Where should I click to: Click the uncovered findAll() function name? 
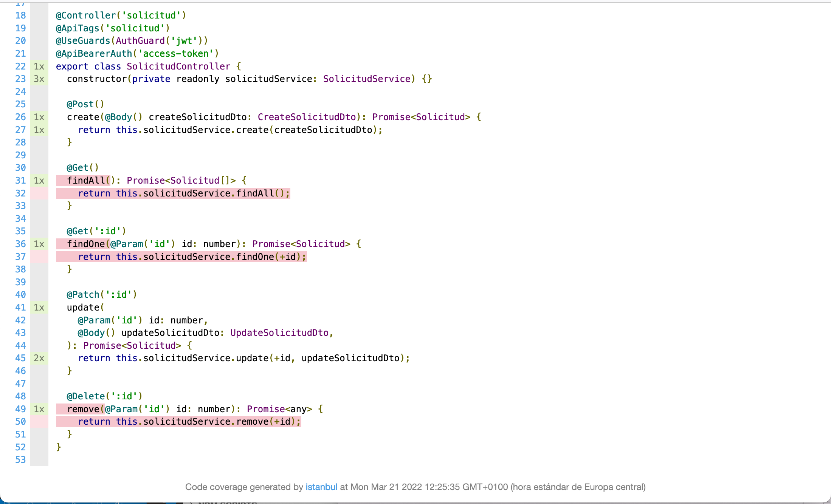click(86, 181)
